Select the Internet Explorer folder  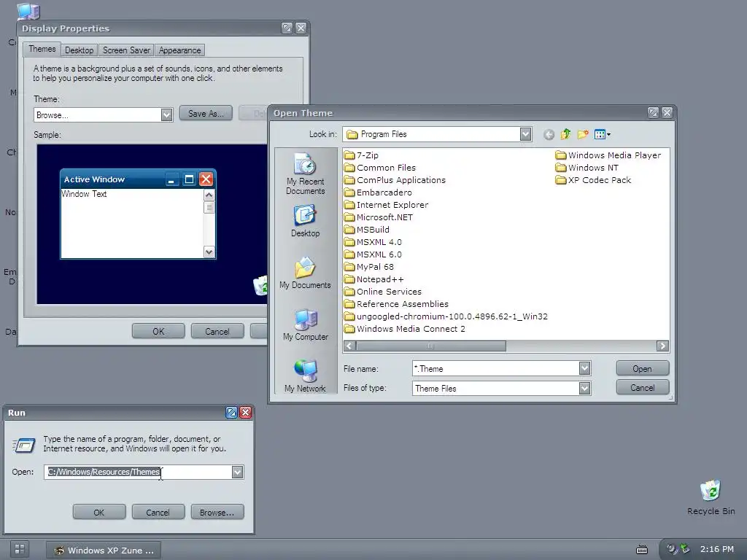click(387, 205)
